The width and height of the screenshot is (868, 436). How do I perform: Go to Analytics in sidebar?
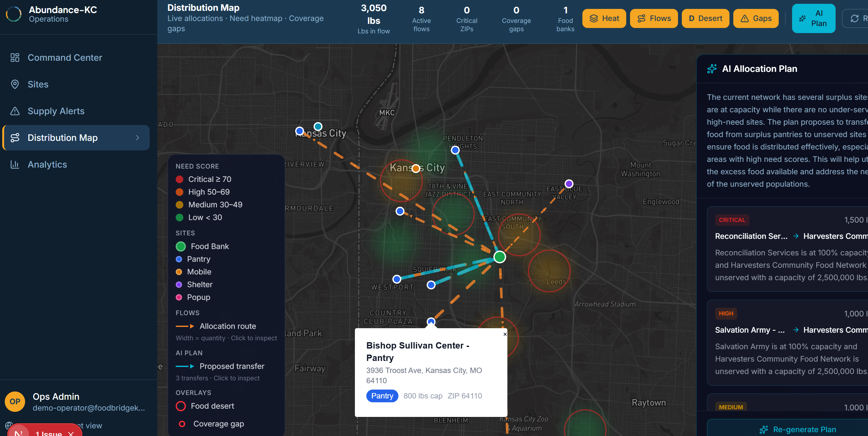[47, 164]
